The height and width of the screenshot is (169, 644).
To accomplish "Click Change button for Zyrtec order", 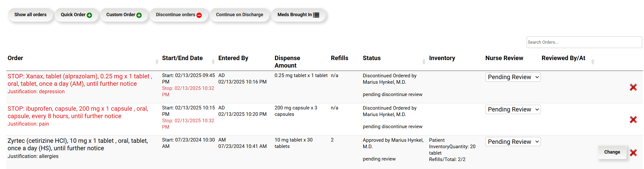I will 612,152.
